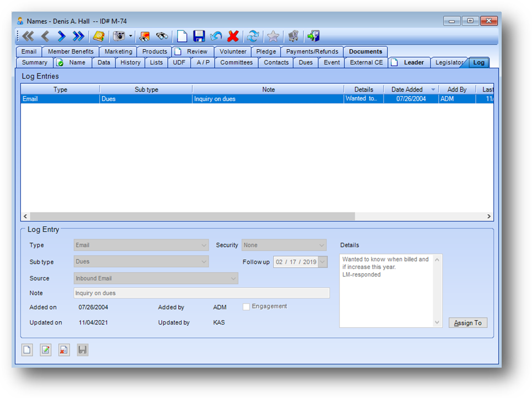Save record with floppy disk icon

[x=199, y=36]
